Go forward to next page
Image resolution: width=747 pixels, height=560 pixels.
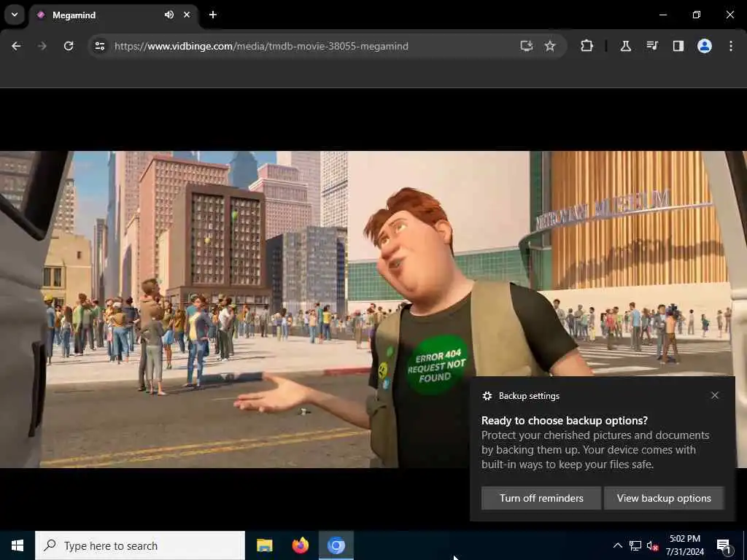[x=42, y=46]
